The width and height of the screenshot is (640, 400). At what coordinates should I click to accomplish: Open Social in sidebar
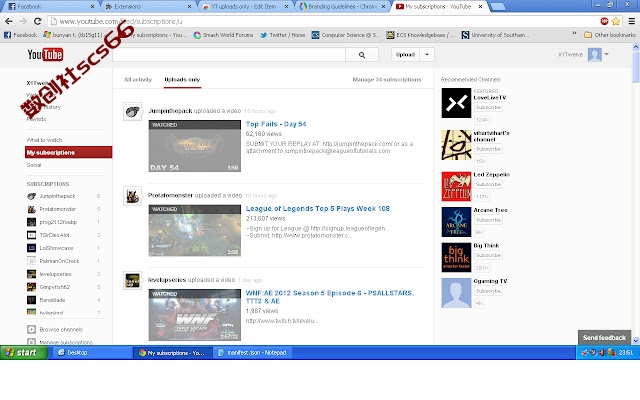[x=34, y=165]
